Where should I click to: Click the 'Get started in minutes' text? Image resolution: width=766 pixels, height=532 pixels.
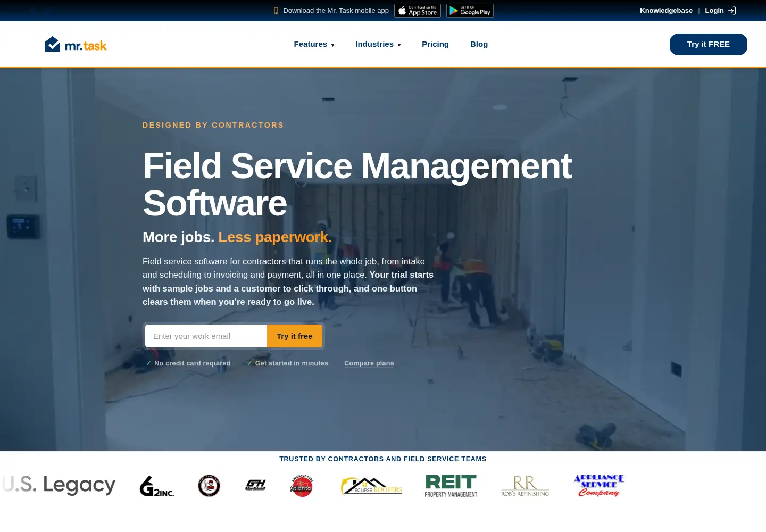pyautogui.click(x=292, y=363)
